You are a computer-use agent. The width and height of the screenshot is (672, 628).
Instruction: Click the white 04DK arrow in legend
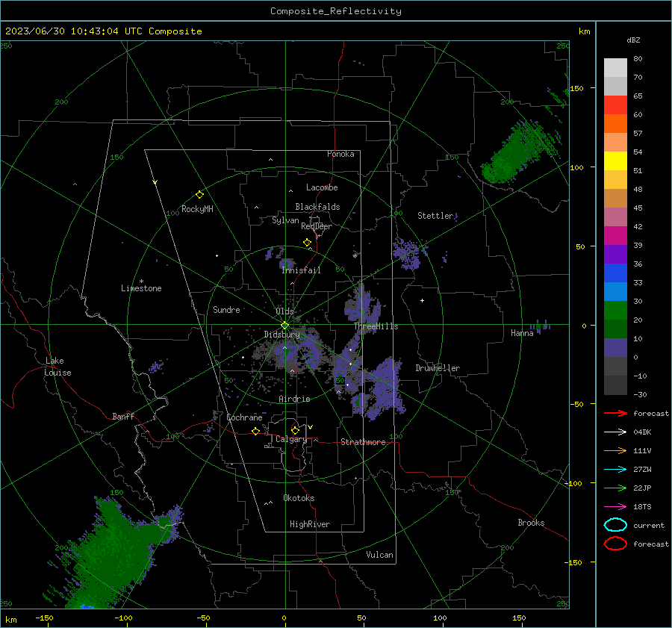615,432
